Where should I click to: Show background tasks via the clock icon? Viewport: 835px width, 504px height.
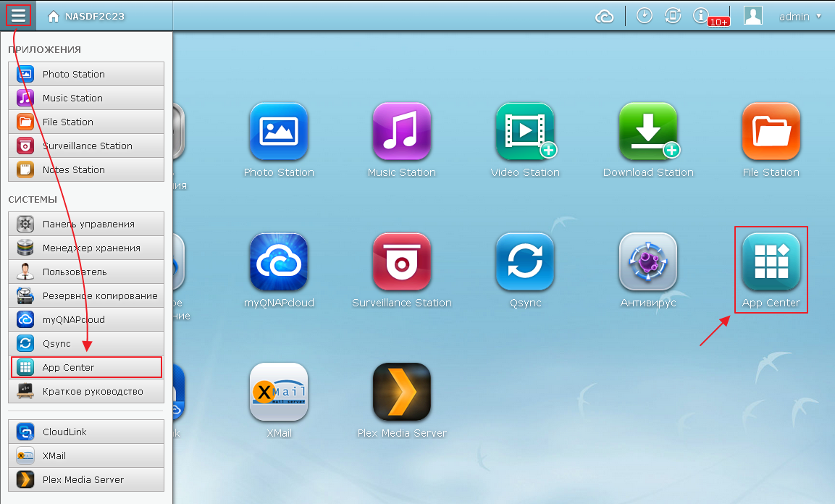coord(645,16)
